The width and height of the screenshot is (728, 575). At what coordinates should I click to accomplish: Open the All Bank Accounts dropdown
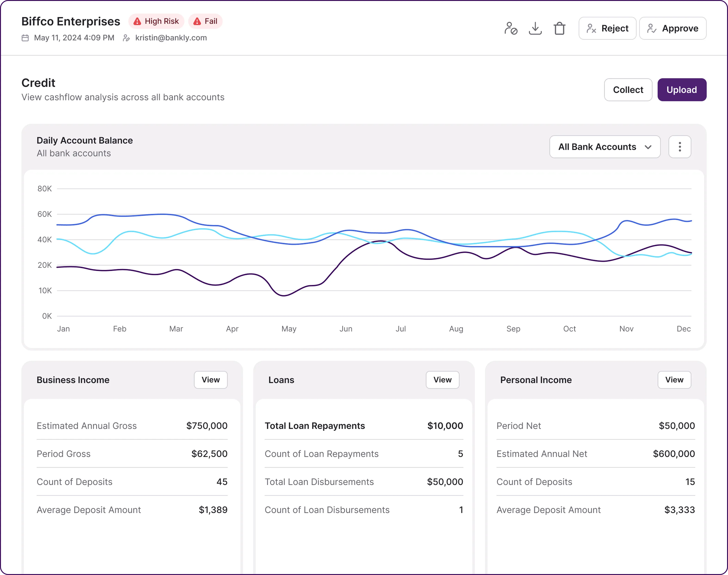tap(604, 147)
